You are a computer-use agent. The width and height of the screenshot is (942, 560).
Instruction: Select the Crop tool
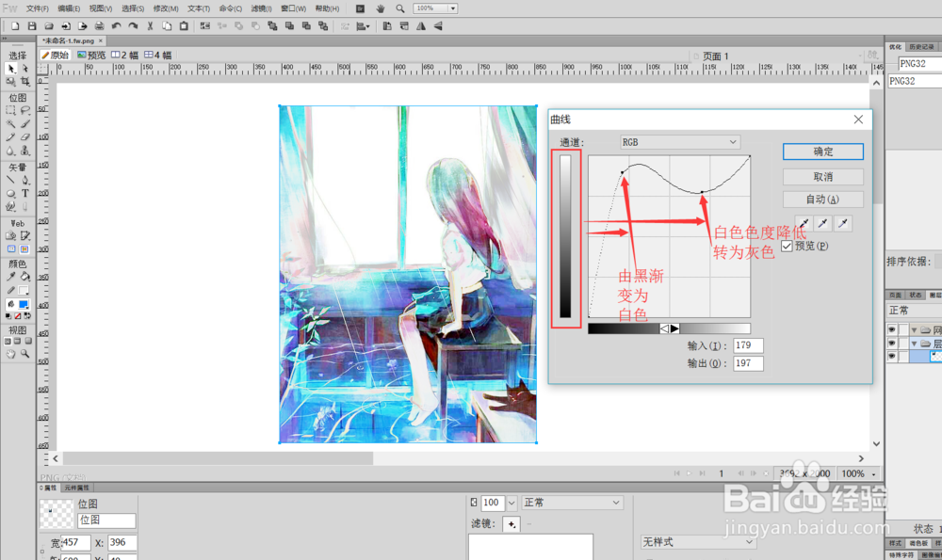pyautogui.click(x=25, y=82)
